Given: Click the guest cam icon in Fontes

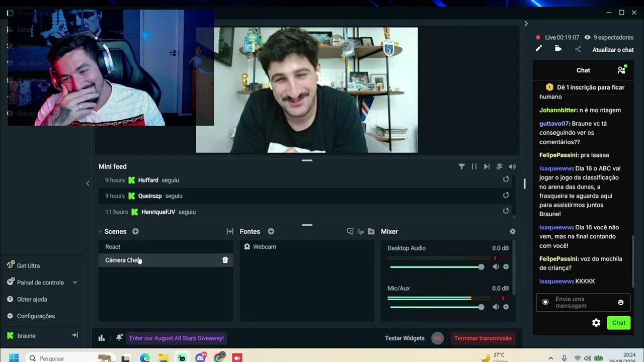Looking at the screenshot, I should pyautogui.click(x=361, y=231).
